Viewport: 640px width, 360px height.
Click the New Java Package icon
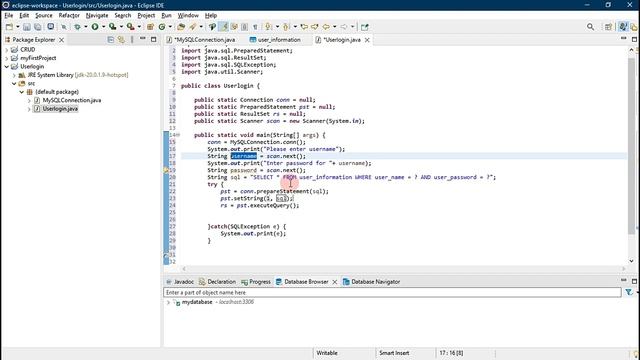[150, 27]
